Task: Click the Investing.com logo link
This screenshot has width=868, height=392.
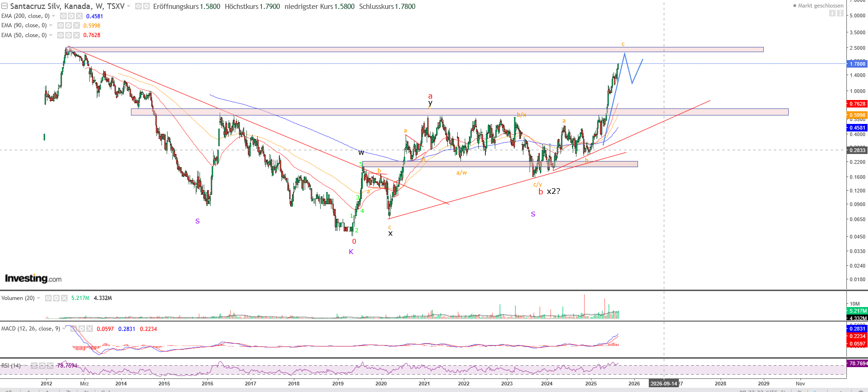Action: tap(33, 278)
